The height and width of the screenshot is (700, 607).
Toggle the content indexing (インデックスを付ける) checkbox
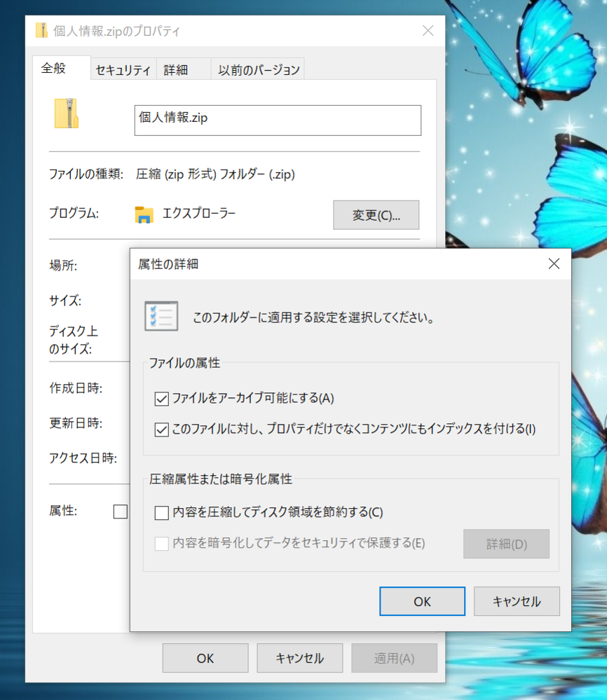pyautogui.click(x=162, y=430)
